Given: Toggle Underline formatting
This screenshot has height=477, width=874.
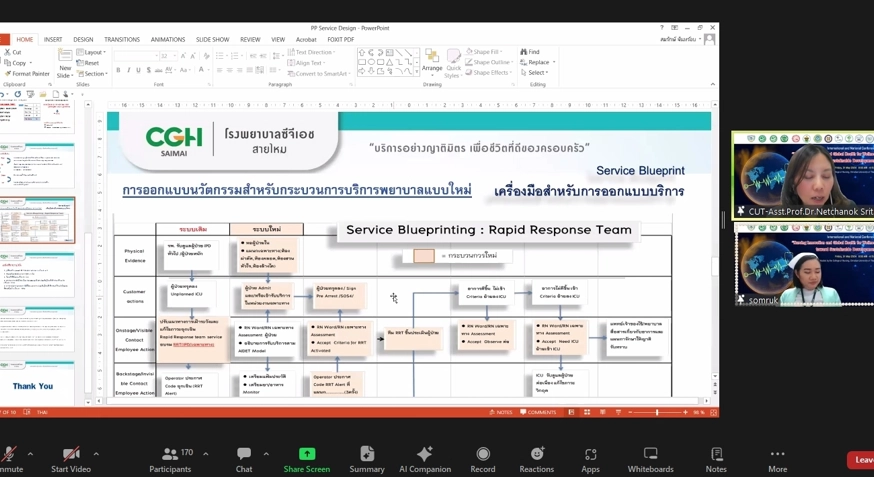Looking at the screenshot, I should pos(138,70).
